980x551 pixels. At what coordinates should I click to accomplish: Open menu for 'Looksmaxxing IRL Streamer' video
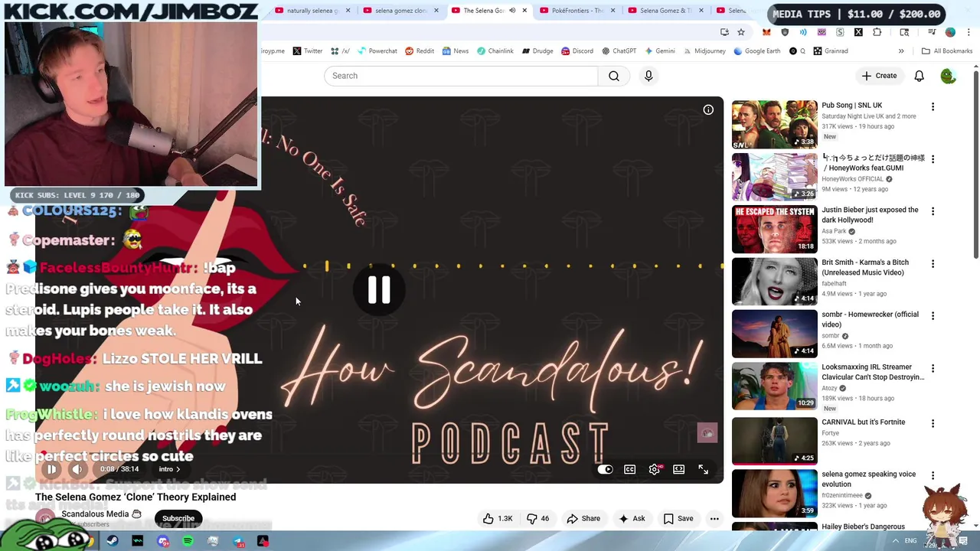[933, 369]
